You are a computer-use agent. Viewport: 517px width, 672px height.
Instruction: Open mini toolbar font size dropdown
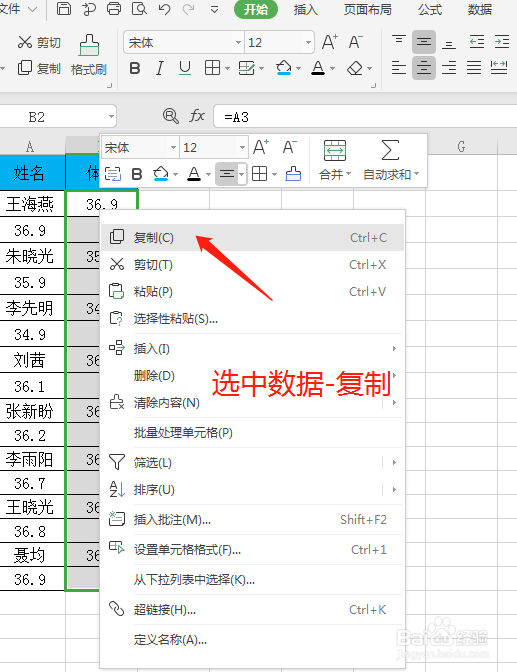point(242,148)
